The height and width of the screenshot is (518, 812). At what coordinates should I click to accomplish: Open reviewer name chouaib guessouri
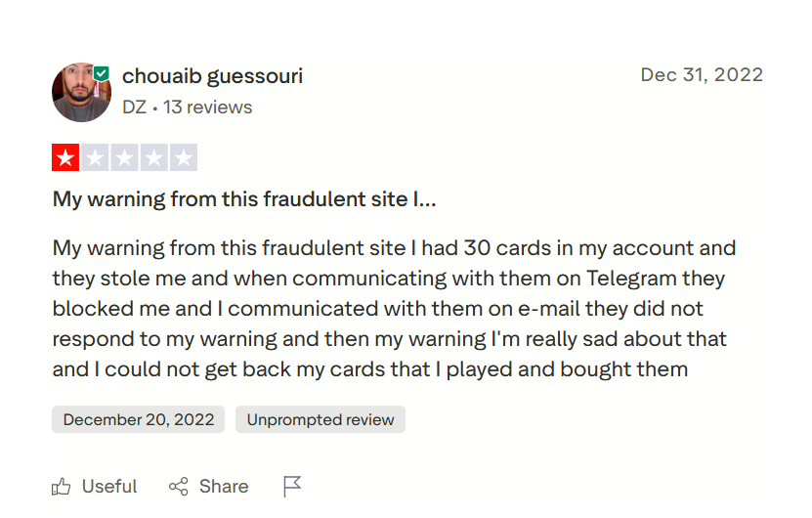pyautogui.click(x=212, y=76)
